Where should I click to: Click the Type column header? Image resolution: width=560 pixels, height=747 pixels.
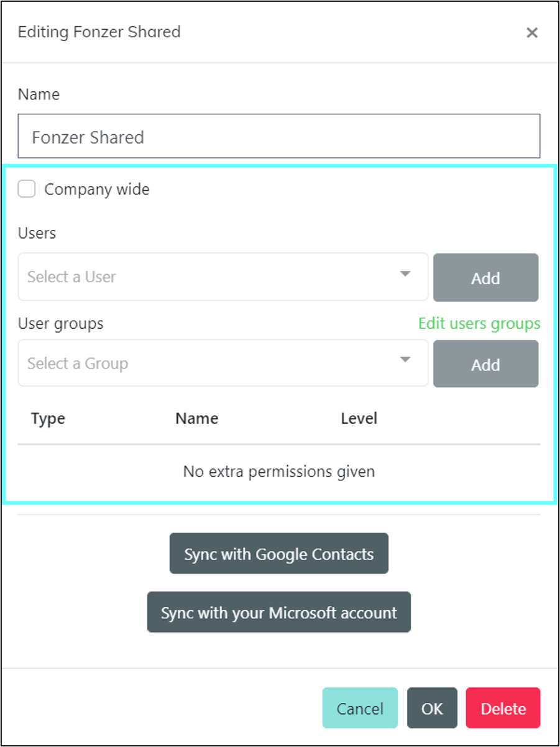point(48,419)
